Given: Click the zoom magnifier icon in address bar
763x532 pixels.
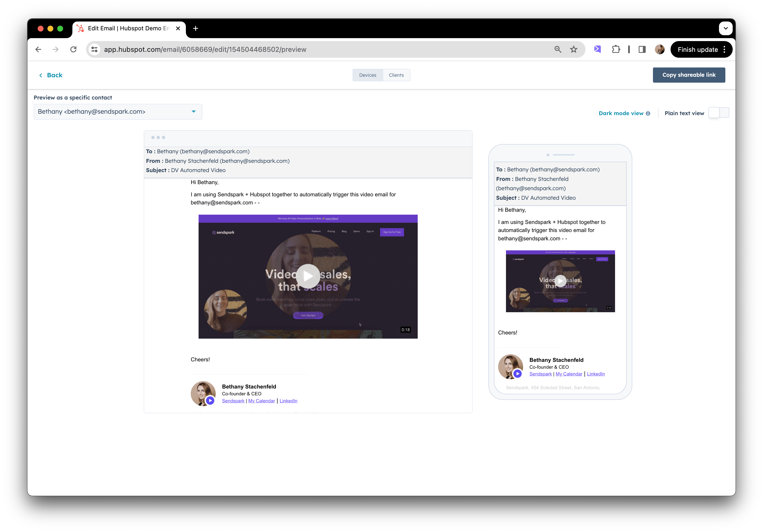Looking at the screenshot, I should click(x=558, y=50).
